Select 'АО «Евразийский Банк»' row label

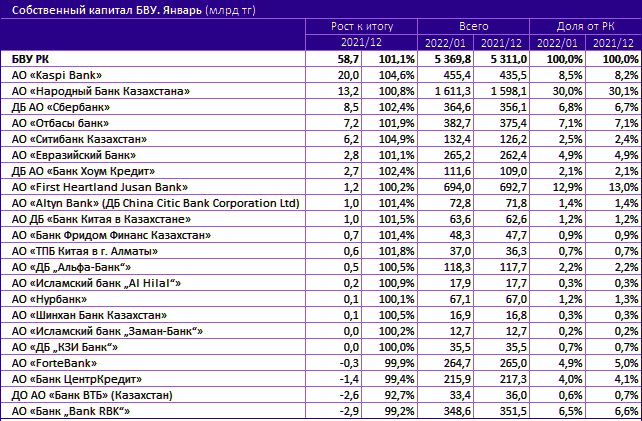coord(74,155)
